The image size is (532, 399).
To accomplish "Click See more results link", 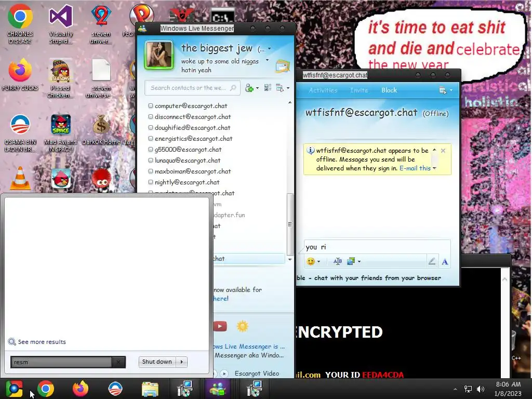I will coord(42,342).
